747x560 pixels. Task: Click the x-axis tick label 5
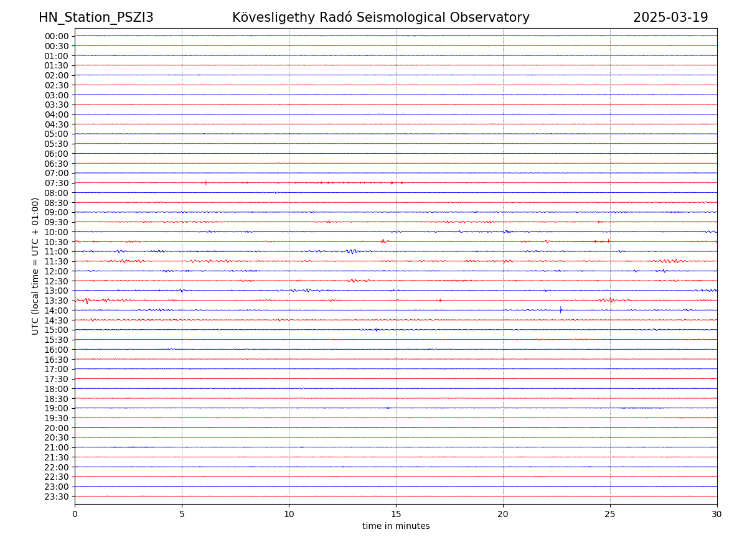click(182, 514)
